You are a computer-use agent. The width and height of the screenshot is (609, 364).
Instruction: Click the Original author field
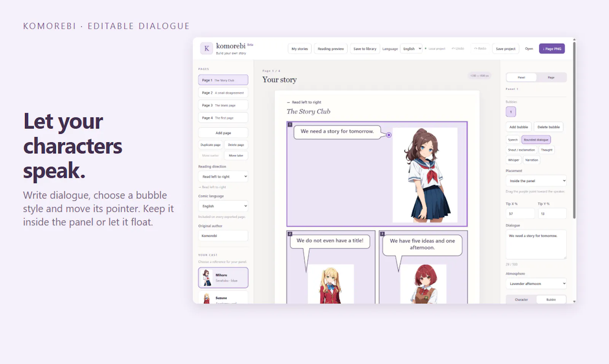point(223,235)
